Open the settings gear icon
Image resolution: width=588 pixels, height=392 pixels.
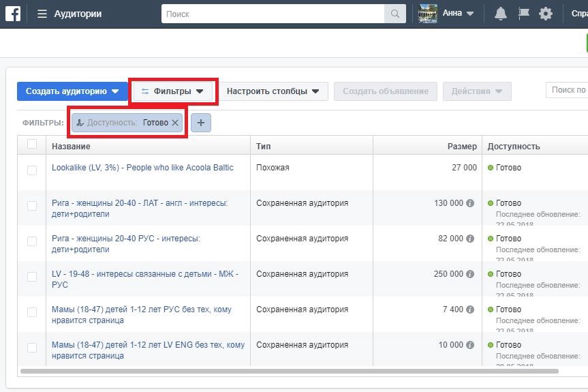546,14
